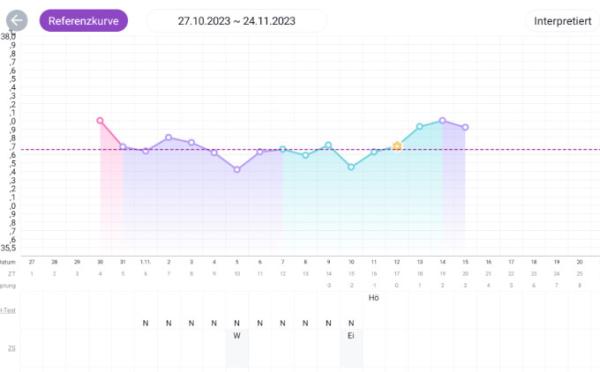Click the 'N' entry under day 1.11.
This screenshot has height=372, width=600.
click(x=145, y=323)
